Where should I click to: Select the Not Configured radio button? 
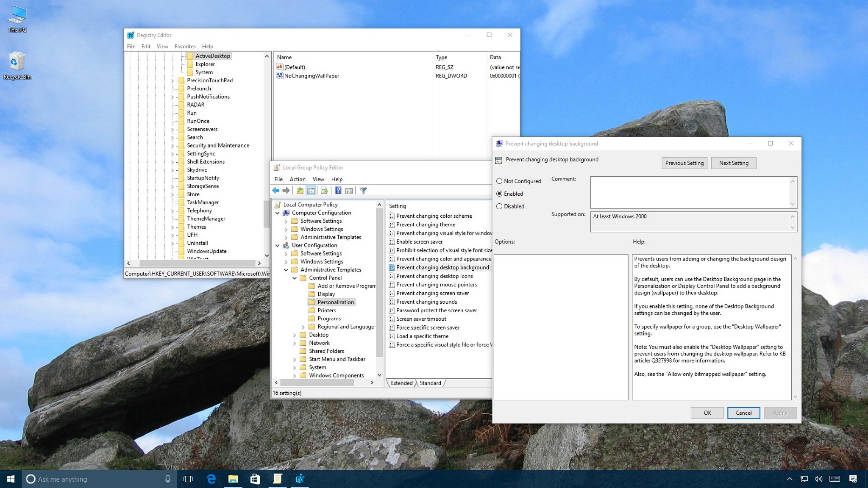(x=500, y=180)
